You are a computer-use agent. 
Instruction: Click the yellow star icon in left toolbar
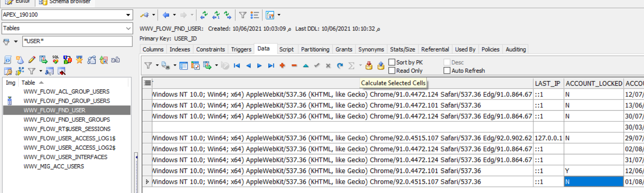click(x=79, y=60)
